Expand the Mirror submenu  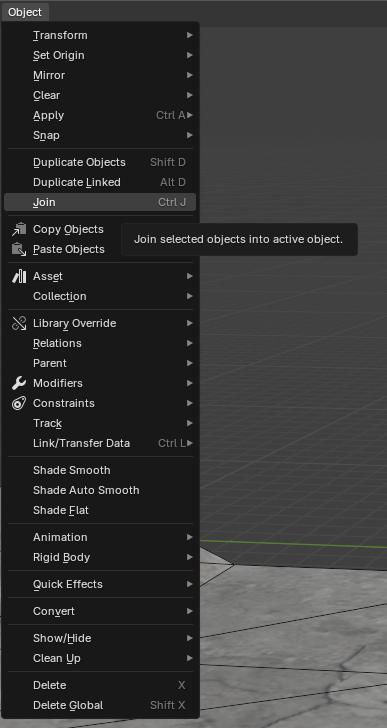[100, 75]
